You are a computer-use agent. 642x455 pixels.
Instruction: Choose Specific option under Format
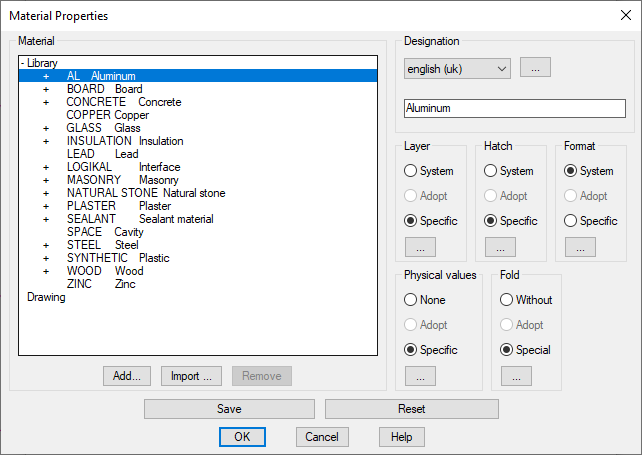point(571,221)
